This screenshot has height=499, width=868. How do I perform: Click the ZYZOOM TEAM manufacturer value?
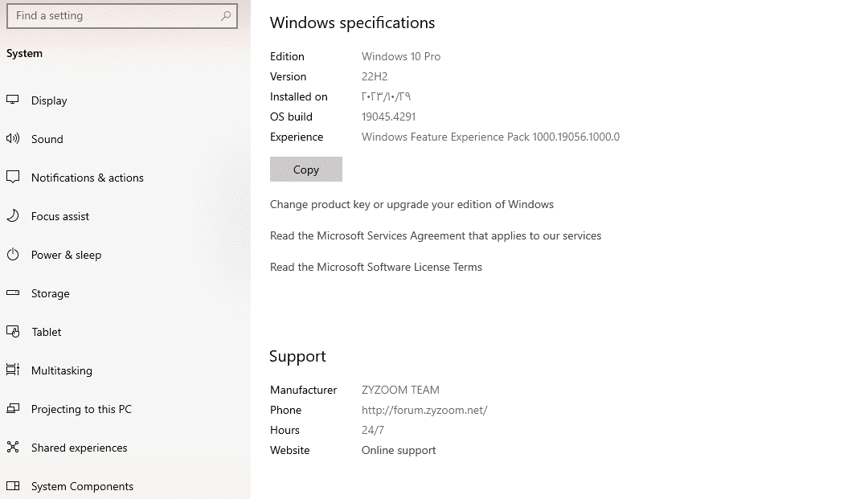pyautogui.click(x=400, y=390)
